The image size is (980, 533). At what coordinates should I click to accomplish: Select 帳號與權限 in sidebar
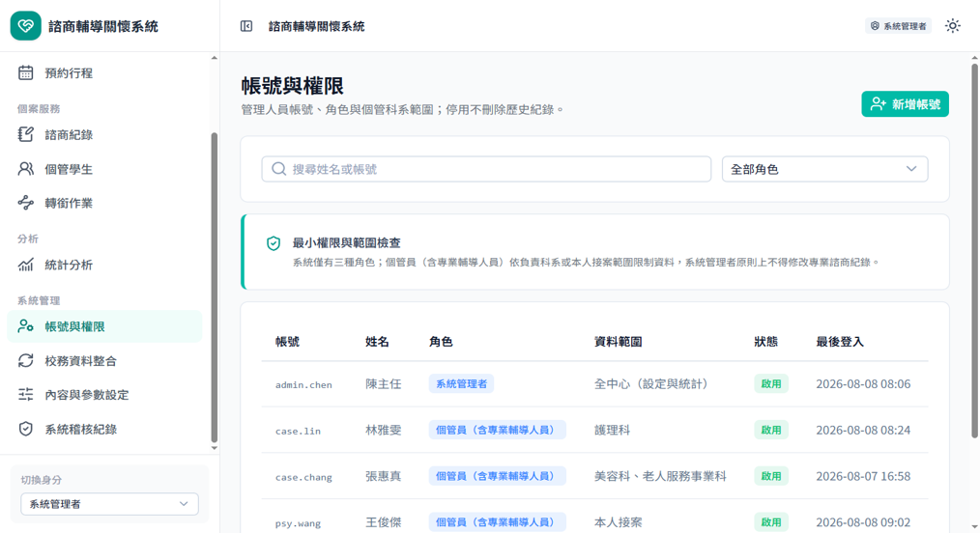pyautogui.click(x=104, y=326)
